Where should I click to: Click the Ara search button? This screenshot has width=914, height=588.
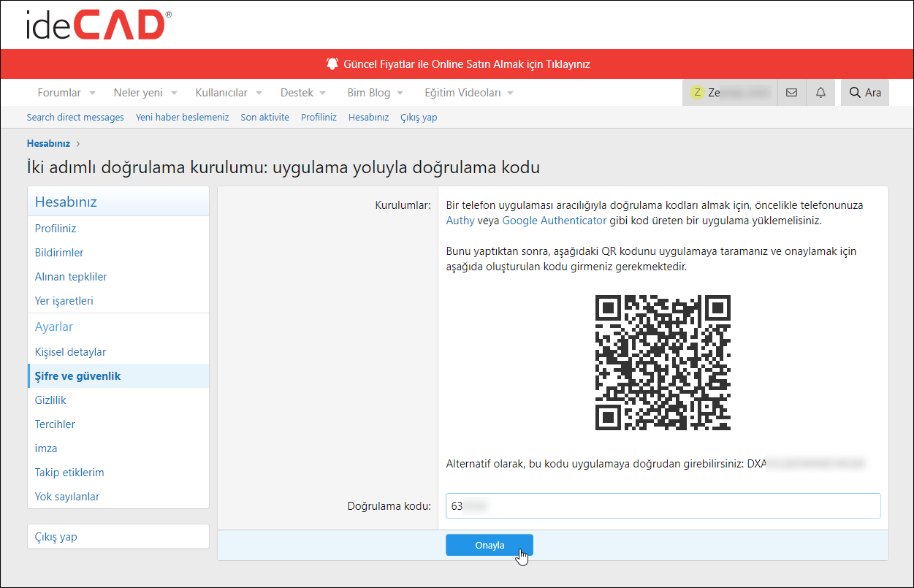pyautogui.click(x=865, y=93)
